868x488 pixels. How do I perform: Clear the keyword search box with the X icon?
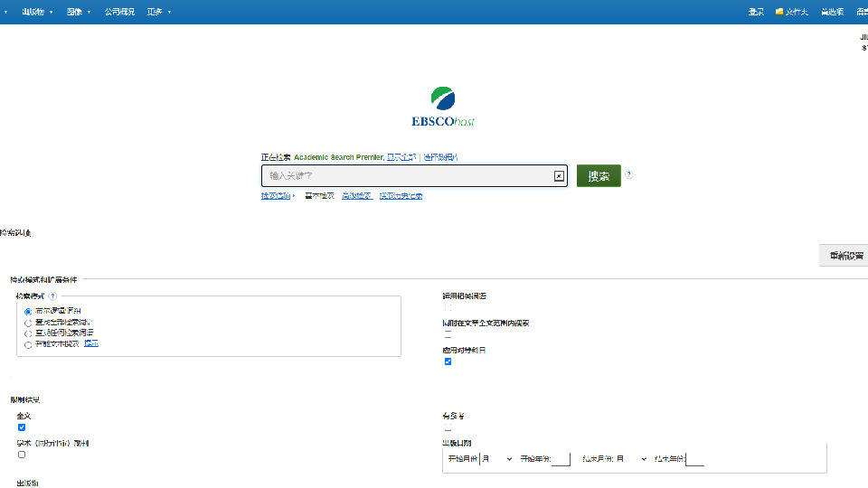click(559, 176)
